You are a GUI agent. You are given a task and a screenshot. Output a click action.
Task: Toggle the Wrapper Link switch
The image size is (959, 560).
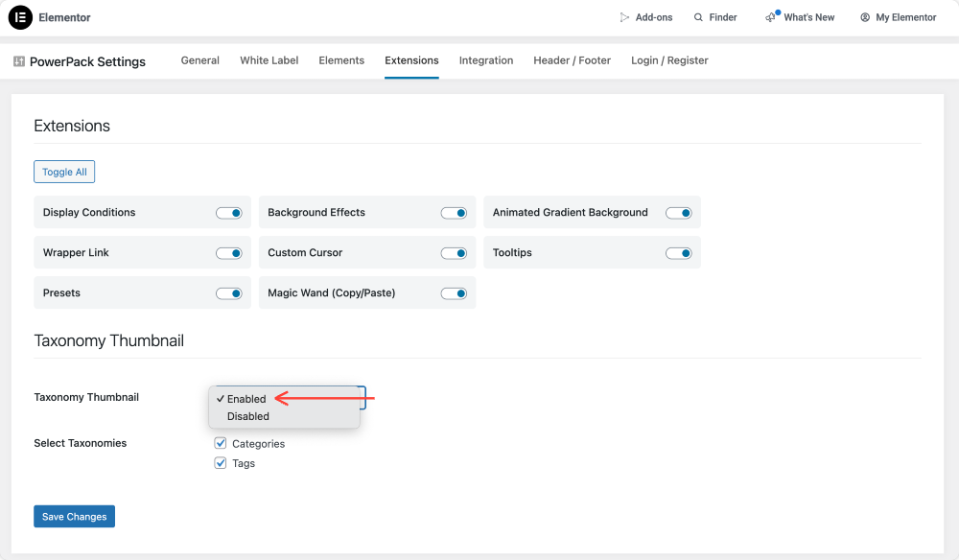(x=229, y=253)
